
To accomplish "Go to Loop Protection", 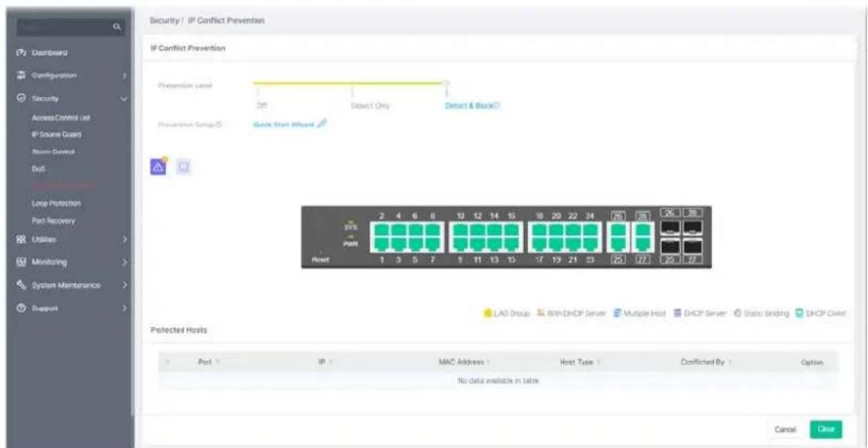I will (x=57, y=203).
